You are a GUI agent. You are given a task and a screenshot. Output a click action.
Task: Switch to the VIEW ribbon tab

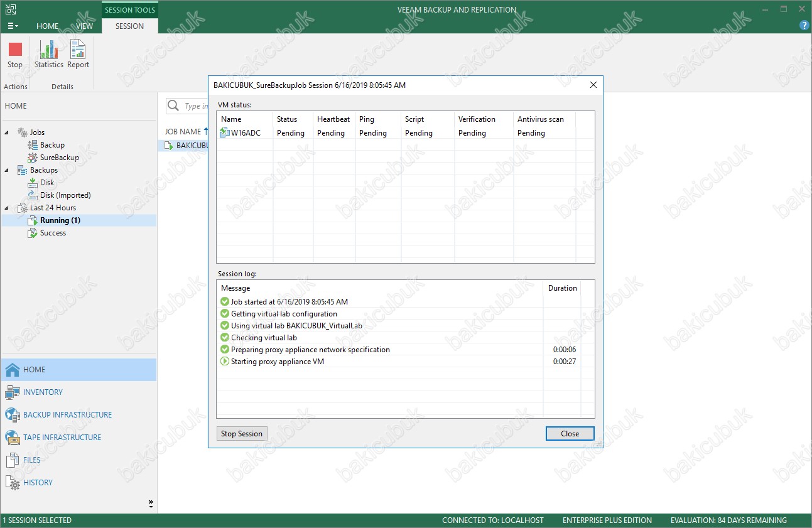pos(84,26)
